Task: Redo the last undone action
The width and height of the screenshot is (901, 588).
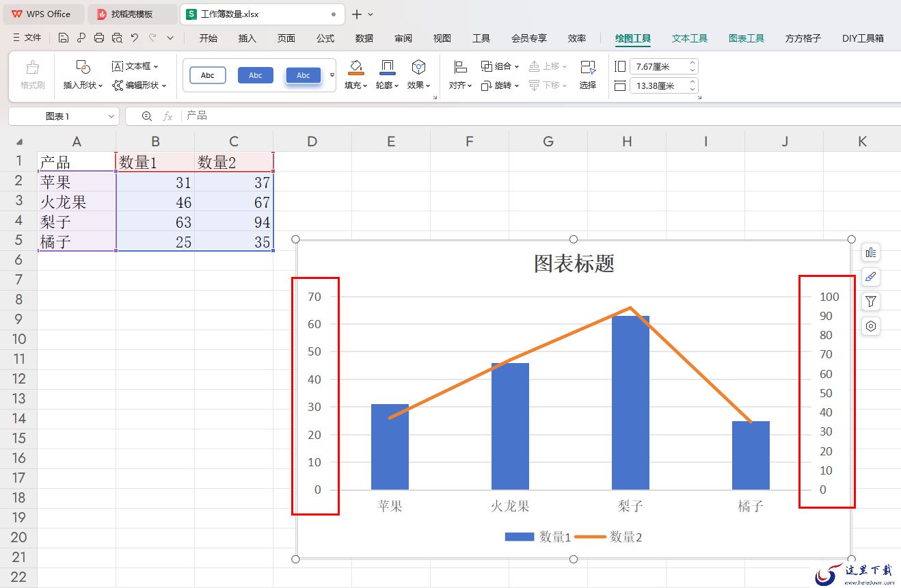Action: tap(152, 38)
